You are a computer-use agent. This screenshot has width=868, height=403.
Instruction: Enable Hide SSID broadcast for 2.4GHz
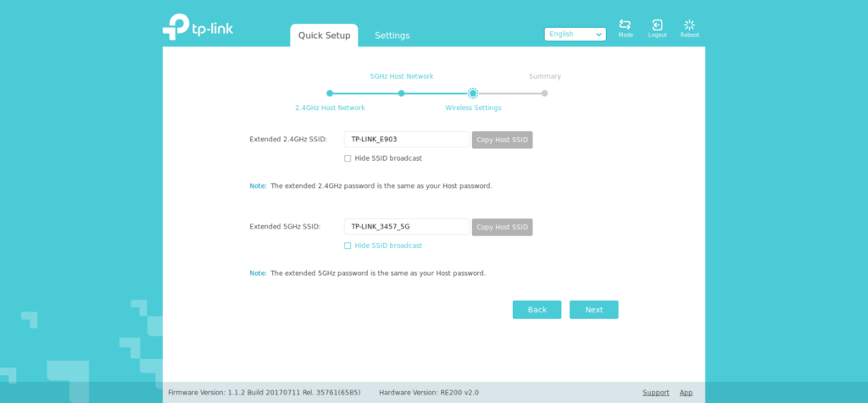coord(348,158)
